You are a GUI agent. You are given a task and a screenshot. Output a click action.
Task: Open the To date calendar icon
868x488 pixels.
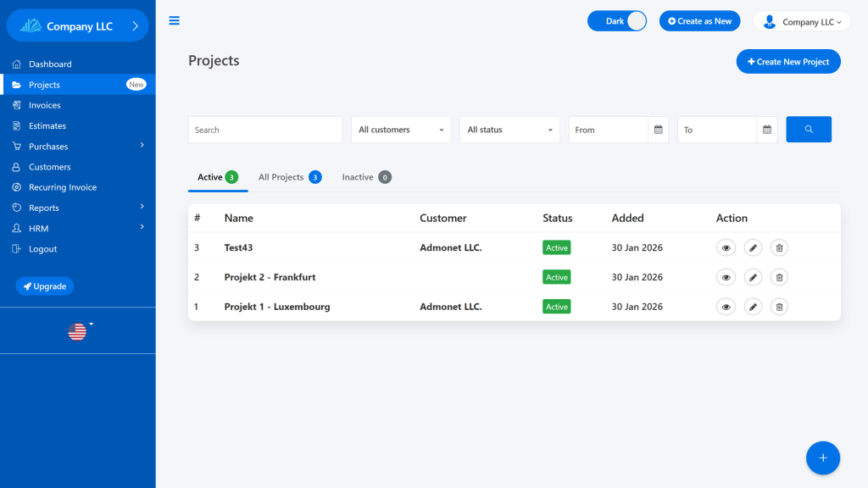[766, 130]
